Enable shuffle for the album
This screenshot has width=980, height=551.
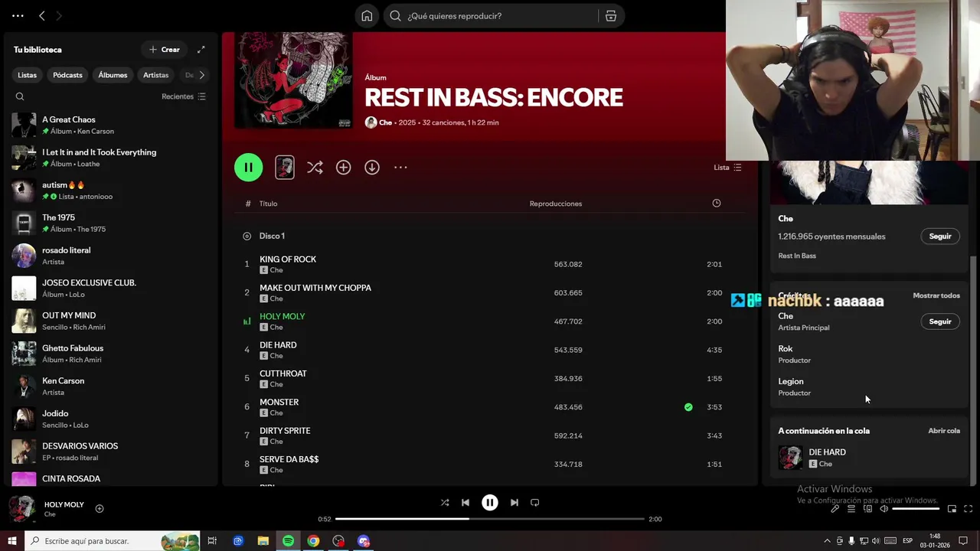(x=315, y=168)
